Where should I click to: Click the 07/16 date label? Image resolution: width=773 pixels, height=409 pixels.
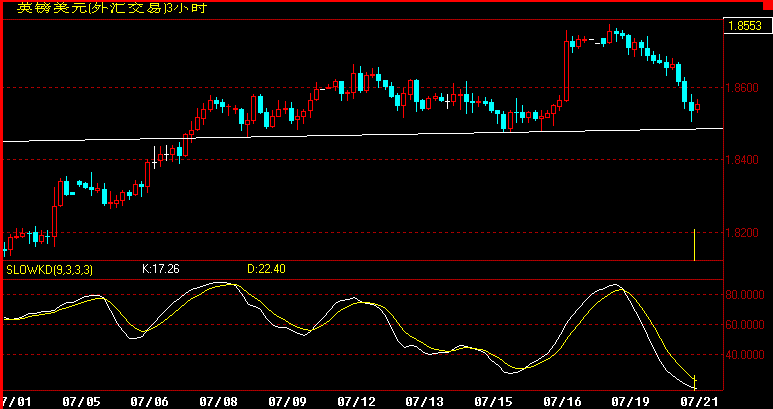[x=561, y=402]
